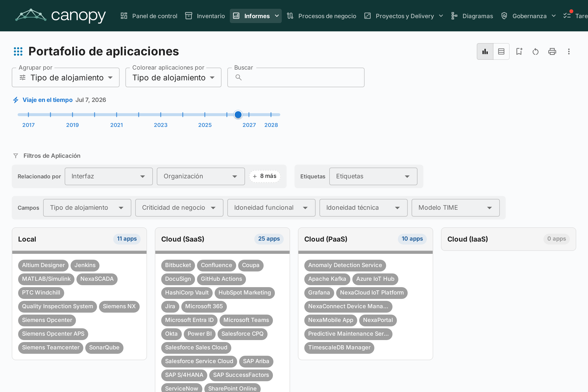Go to Diagramas

point(472,16)
